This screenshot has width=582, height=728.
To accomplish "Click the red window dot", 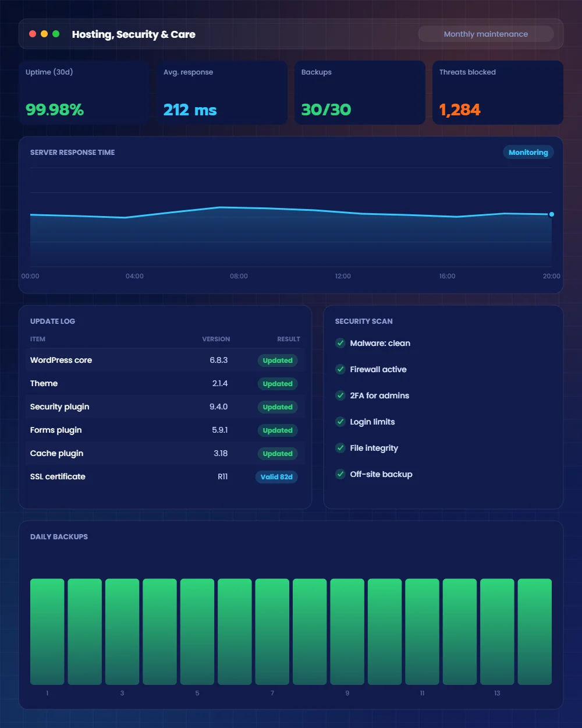I will pos(33,34).
